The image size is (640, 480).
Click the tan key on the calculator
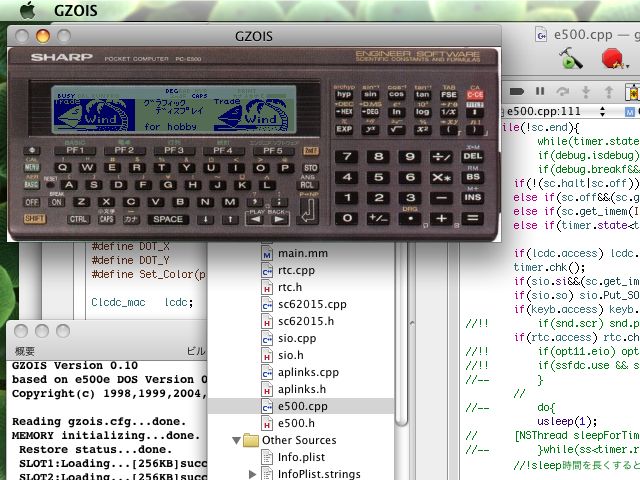pos(422,95)
